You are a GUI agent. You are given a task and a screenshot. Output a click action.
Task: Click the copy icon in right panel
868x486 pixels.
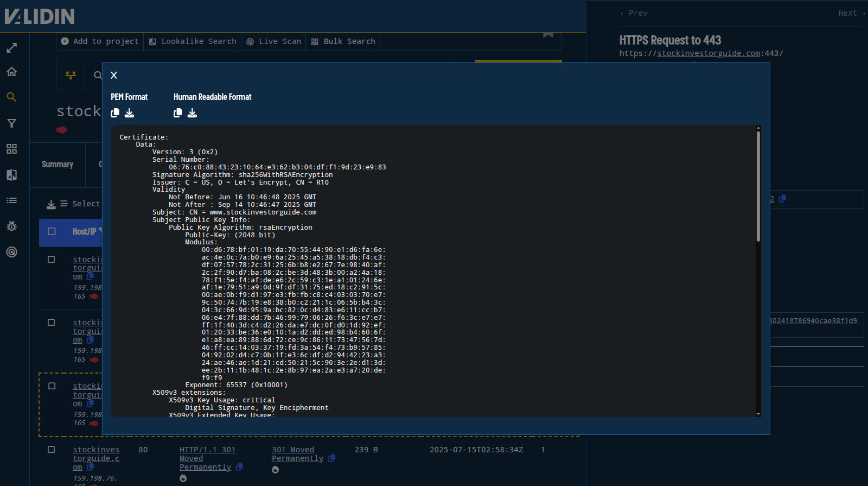point(782,199)
